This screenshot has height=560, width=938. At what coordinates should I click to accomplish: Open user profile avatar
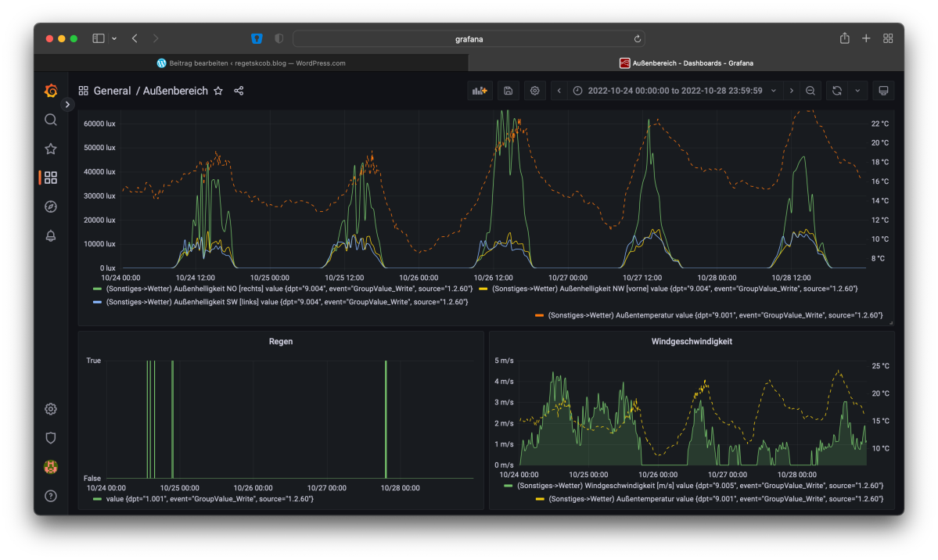tap(51, 467)
